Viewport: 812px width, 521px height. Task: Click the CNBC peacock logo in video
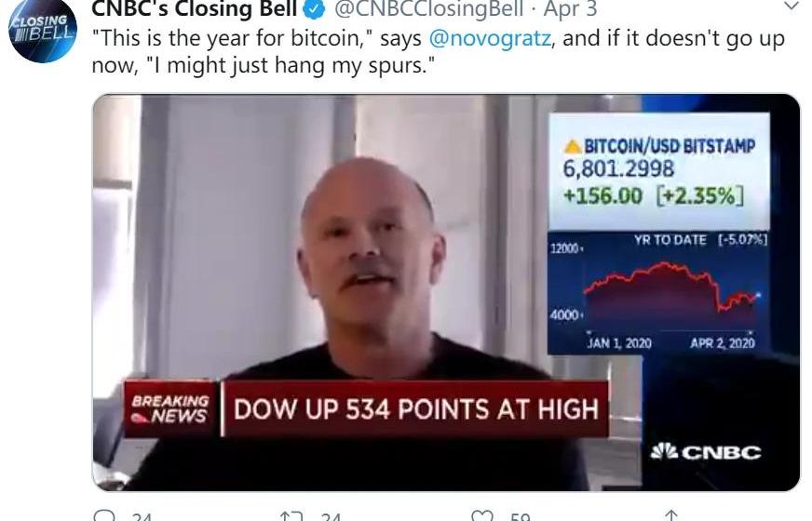[x=706, y=451]
